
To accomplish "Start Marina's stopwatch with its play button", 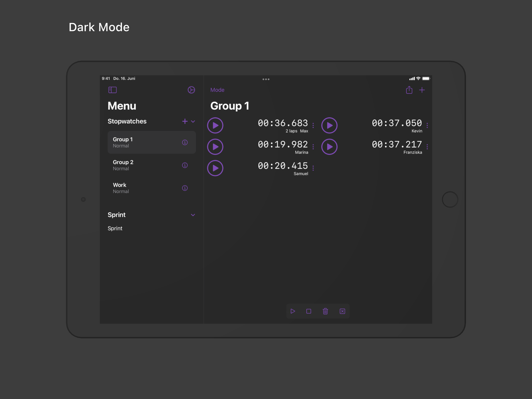I will [x=215, y=147].
